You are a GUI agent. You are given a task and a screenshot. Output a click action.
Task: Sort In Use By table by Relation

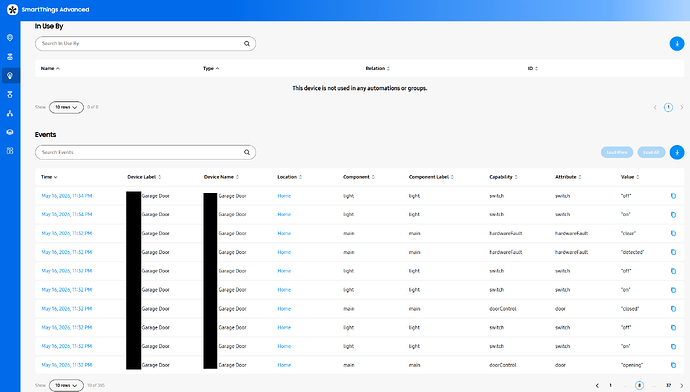[x=378, y=68]
